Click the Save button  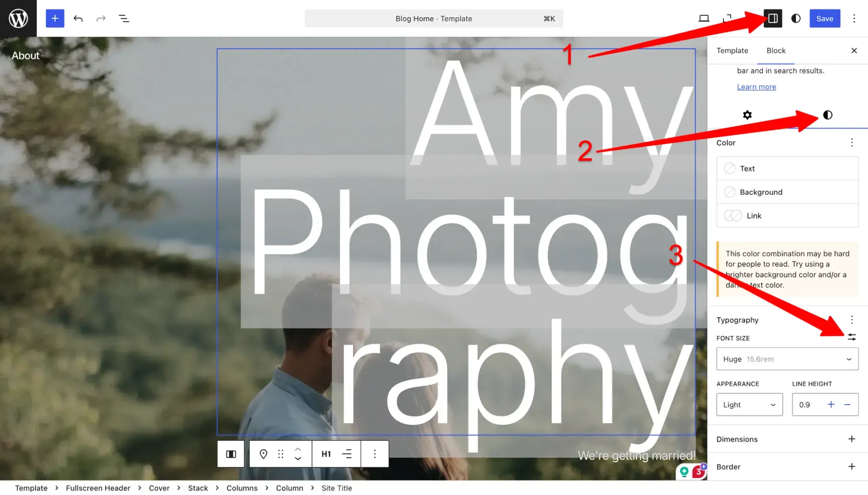[824, 18]
